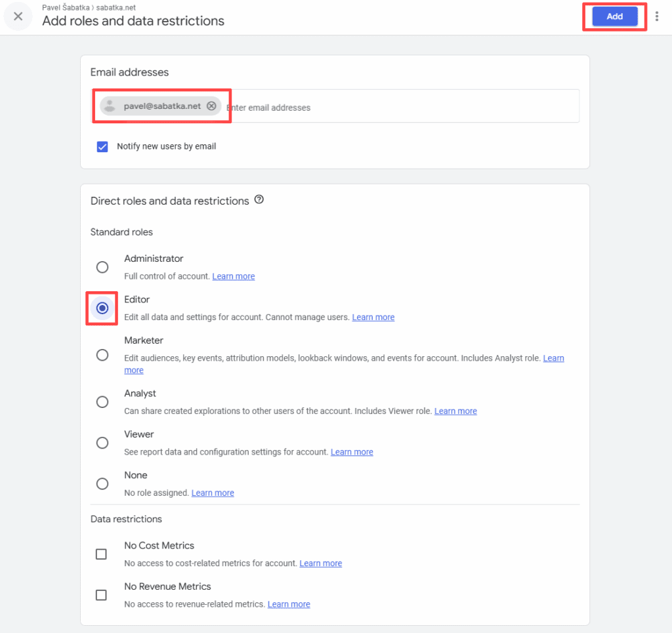Screen dimensions: 672x633
Task: Close the Add roles dialog
Action: pos(18,16)
